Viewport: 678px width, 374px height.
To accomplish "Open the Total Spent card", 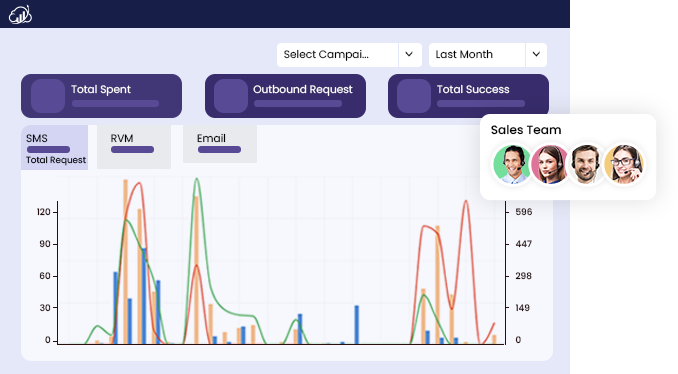I will click(x=102, y=96).
